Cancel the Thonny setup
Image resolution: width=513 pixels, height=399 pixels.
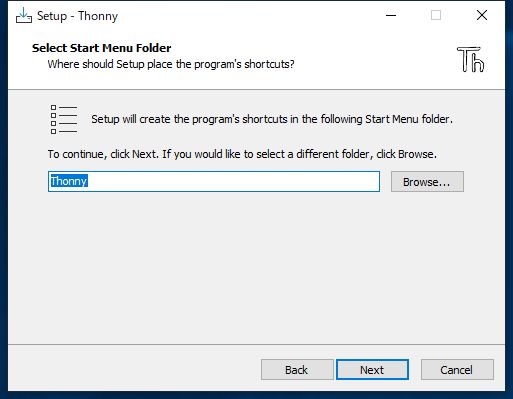point(457,370)
